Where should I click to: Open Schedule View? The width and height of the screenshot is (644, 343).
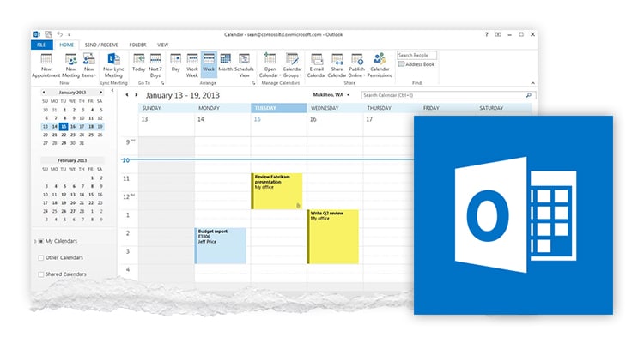(x=244, y=65)
